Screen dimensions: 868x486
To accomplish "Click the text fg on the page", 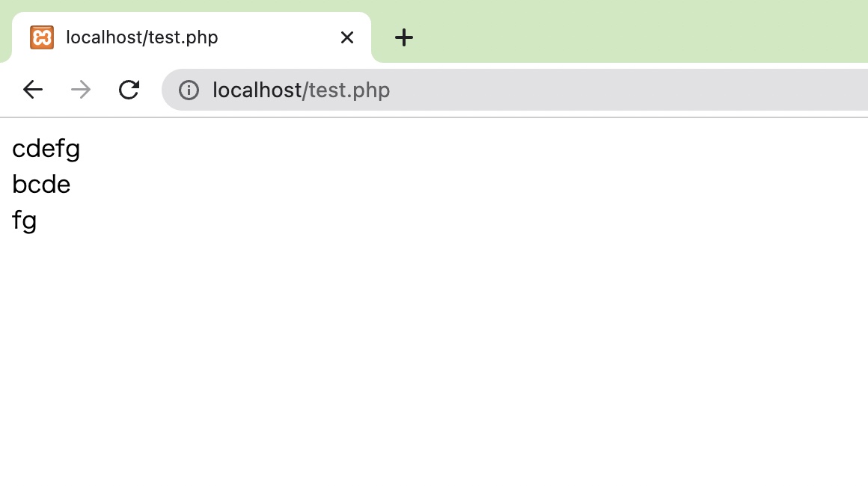I will 25,221.
